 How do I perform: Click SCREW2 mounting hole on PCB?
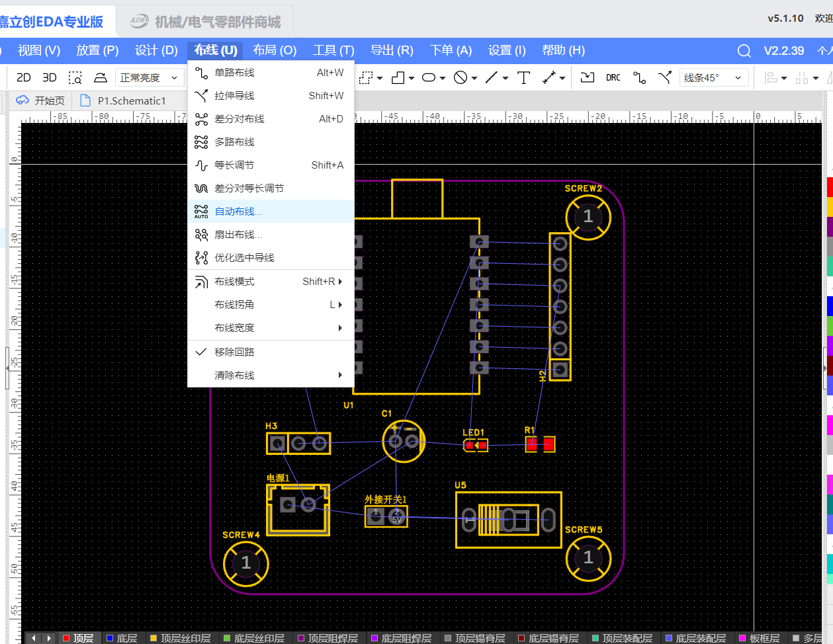(x=588, y=217)
